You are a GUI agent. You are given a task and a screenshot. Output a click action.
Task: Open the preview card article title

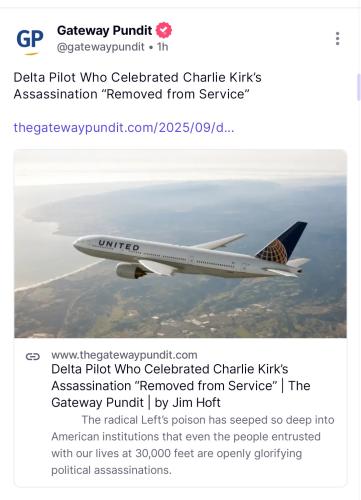pos(181,386)
